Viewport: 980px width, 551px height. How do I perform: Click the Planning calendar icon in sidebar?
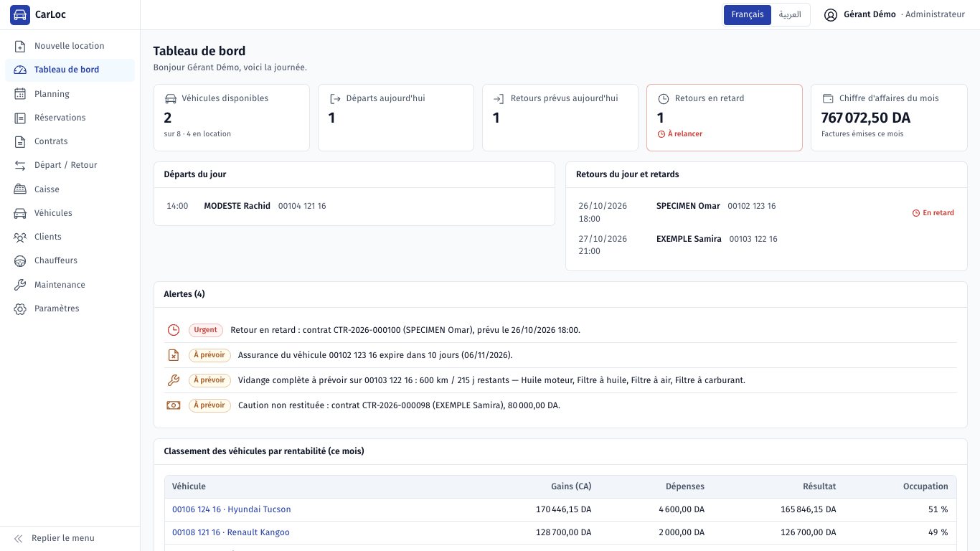(20, 94)
